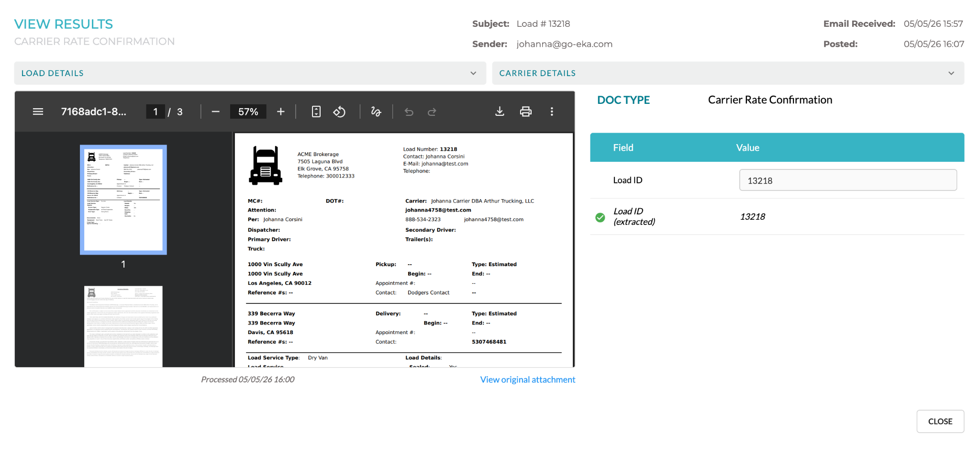980x449 pixels.
Task: Click the subject Load # 13218
Action: pyautogui.click(x=544, y=24)
